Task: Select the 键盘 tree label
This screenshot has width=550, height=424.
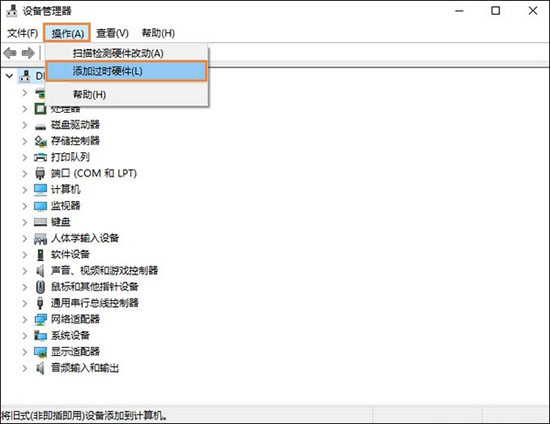Action: pyautogui.click(x=61, y=222)
